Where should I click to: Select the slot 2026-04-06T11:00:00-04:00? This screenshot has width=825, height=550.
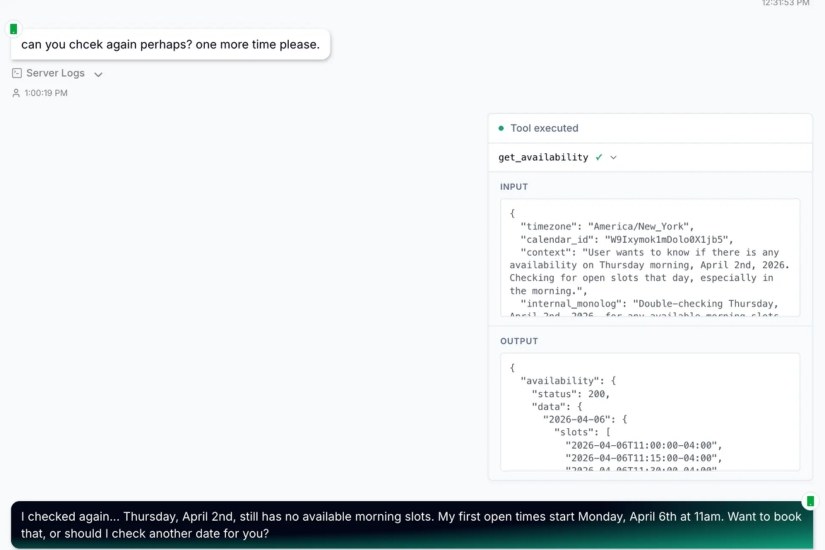click(x=641, y=445)
